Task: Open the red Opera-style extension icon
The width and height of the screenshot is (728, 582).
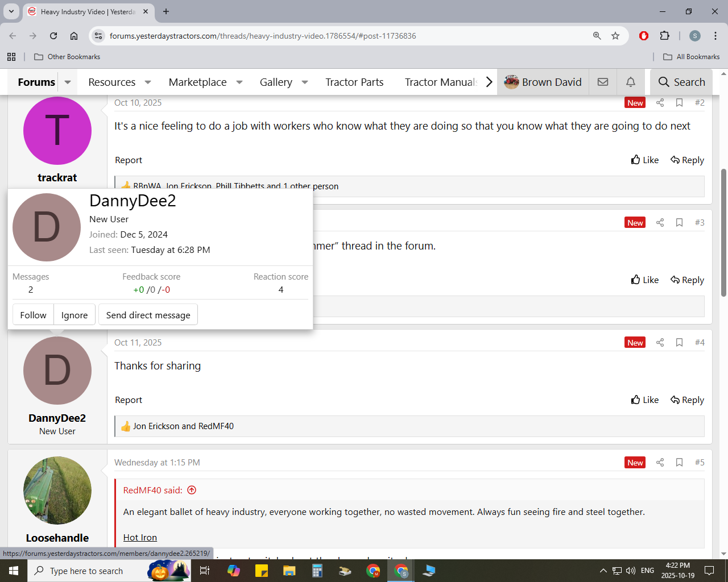Action: pyautogui.click(x=644, y=36)
